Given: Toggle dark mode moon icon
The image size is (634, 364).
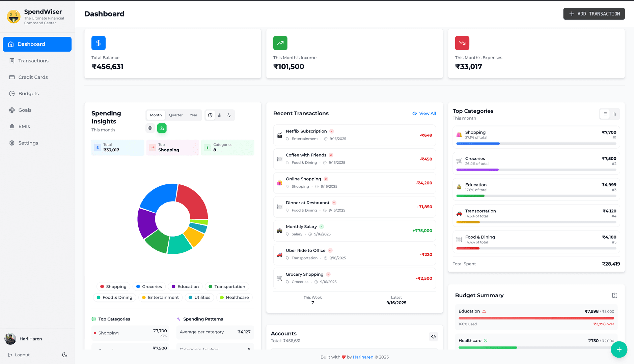Looking at the screenshot, I should pos(65,355).
